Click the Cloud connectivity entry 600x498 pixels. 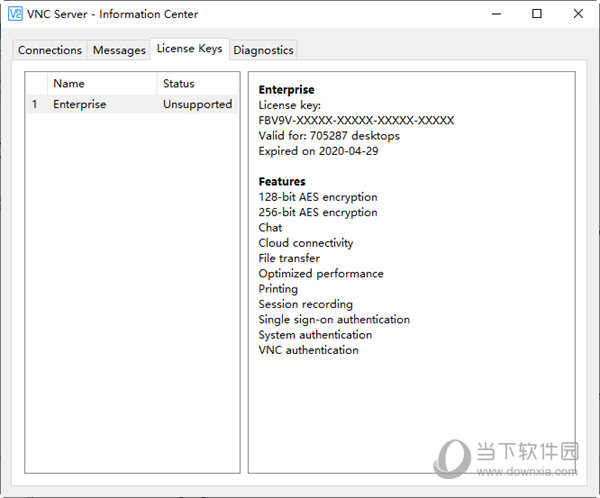click(306, 243)
